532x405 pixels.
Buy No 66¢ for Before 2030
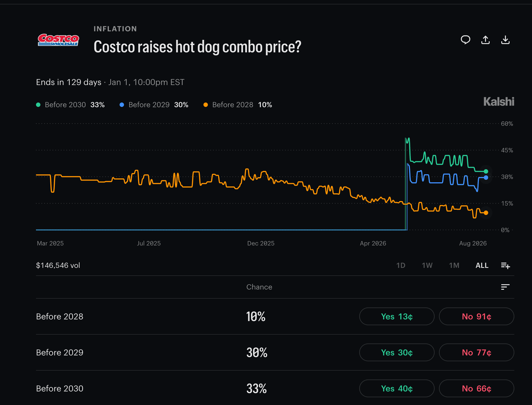(476, 388)
